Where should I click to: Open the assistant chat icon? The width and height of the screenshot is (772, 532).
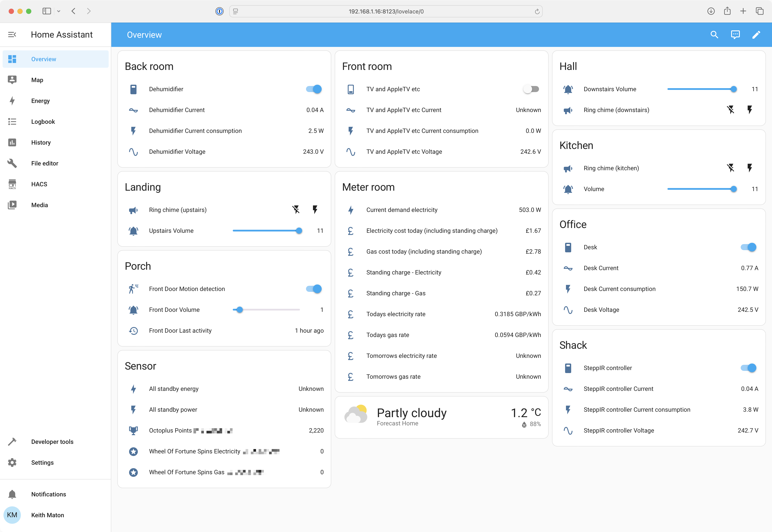click(x=735, y=35)
